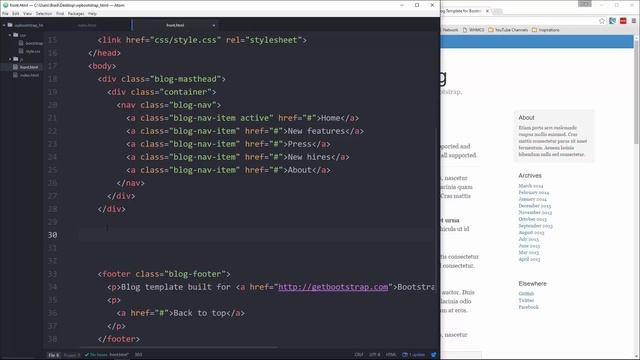Screen dimensions: 640x360
Task: Click the horizontal scrollbar in Atom editor
Action: tap(179, 347)
